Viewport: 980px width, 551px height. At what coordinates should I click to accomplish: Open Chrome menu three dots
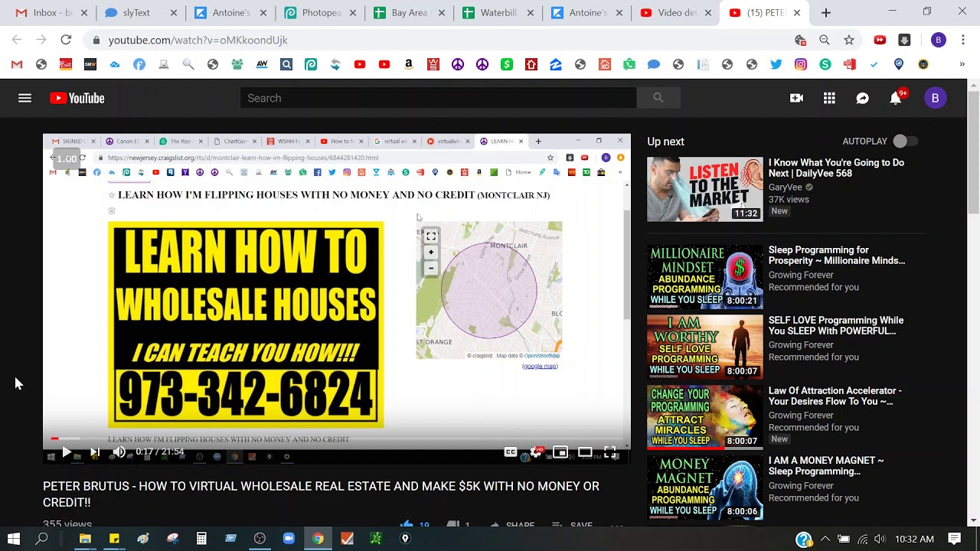[963, 40]
